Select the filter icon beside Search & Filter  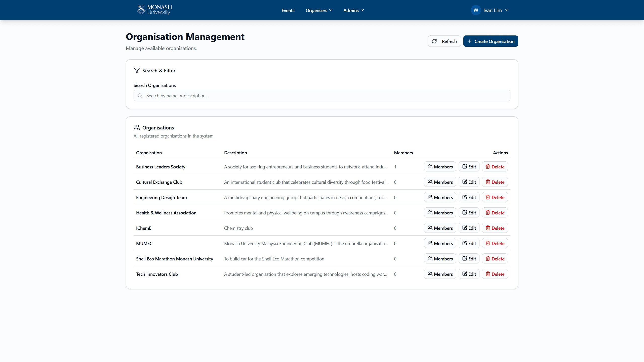pos(137,70)
